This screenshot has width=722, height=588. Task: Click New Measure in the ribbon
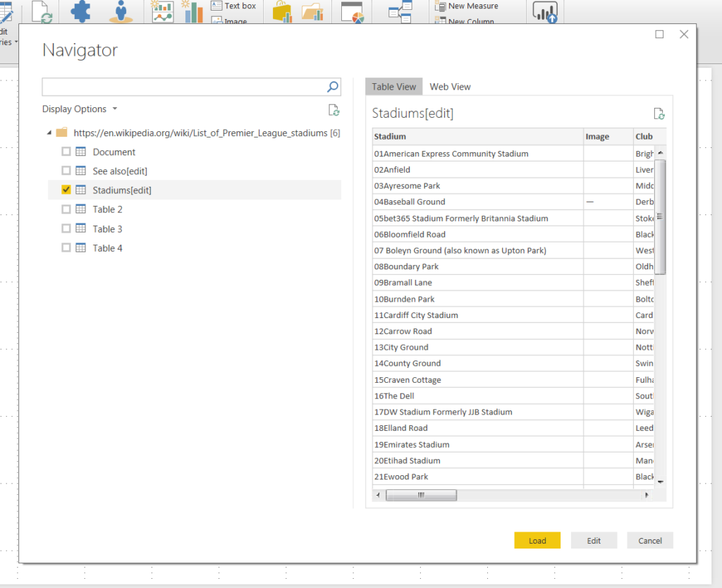[467, 6]
